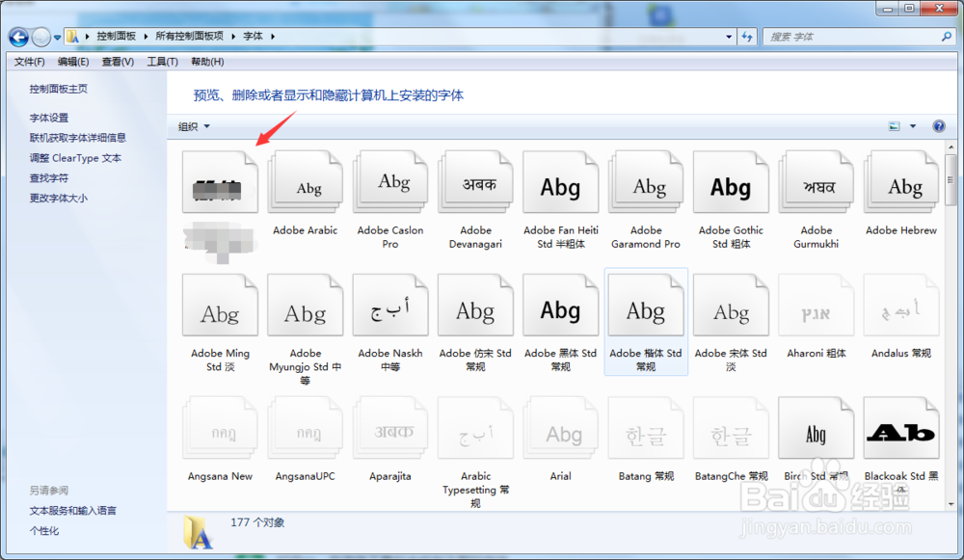Click the search magnifier icon
The width and height of the screenshot is (964, 560).
point(947,37)
